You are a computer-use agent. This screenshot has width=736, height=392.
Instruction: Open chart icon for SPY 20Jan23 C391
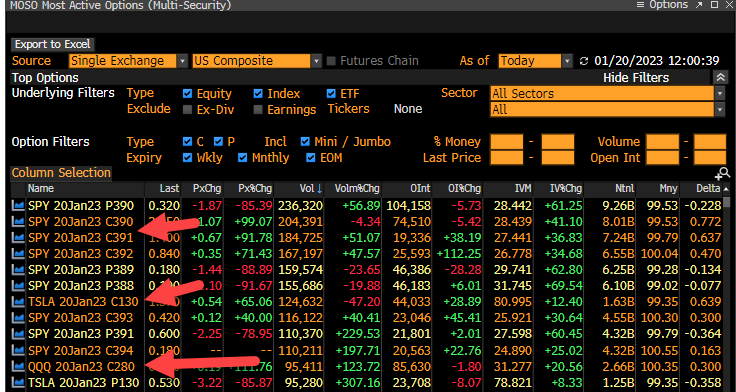tap(18, 238)
